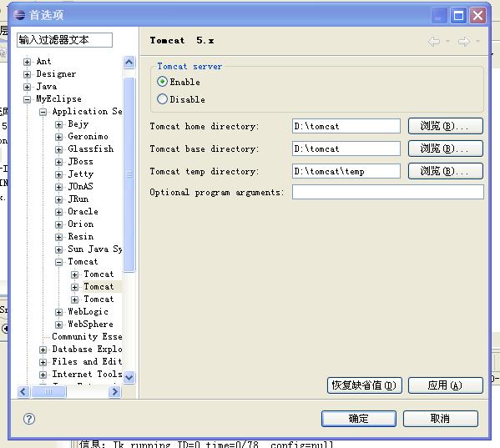Click the 应用 (A) apply button
This screenshot has width=500, height=448.
[446, 385]
